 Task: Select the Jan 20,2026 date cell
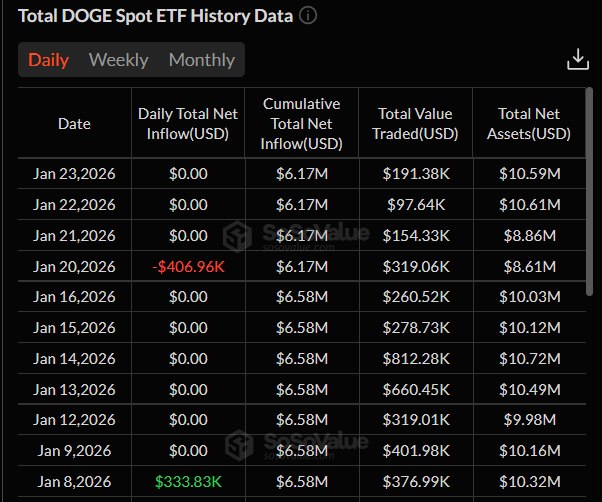click(x=74, y=267)
